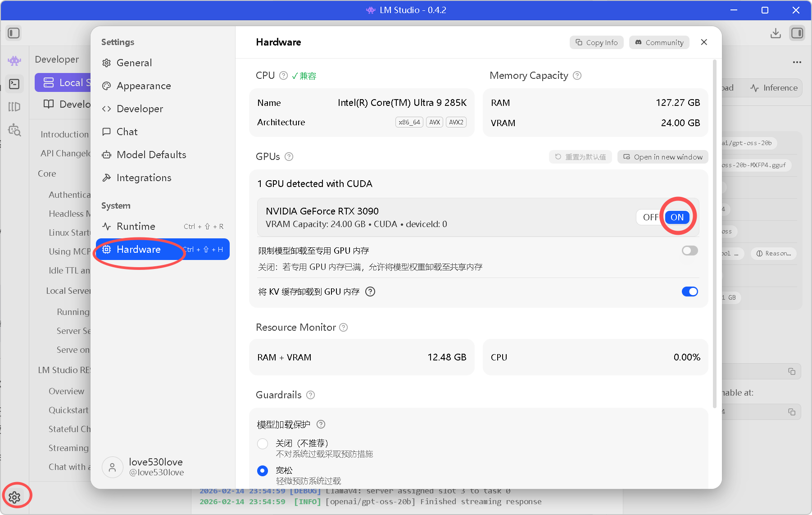Open Streaming in docs sidebar
812x515 pixels.
68,448
